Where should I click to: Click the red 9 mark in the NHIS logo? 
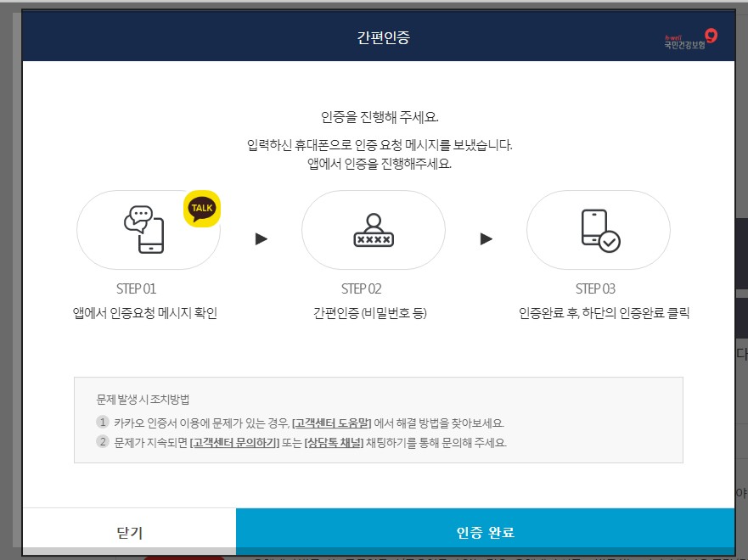pos(711,35)
